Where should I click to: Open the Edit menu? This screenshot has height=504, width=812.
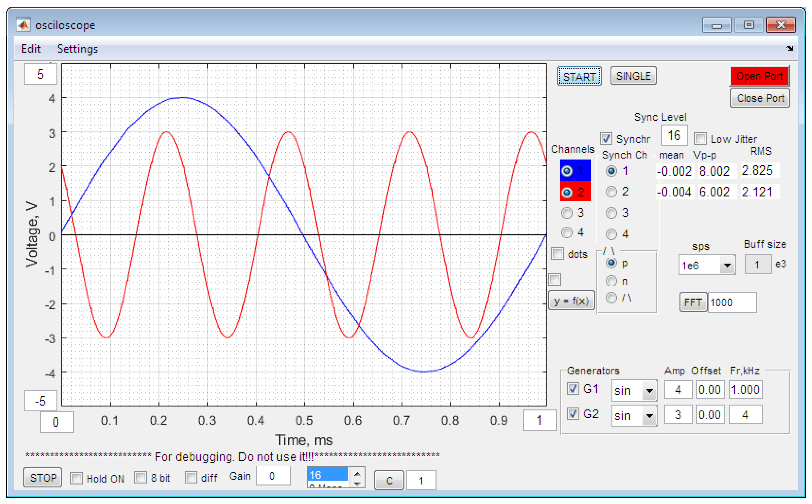point(31,49)
